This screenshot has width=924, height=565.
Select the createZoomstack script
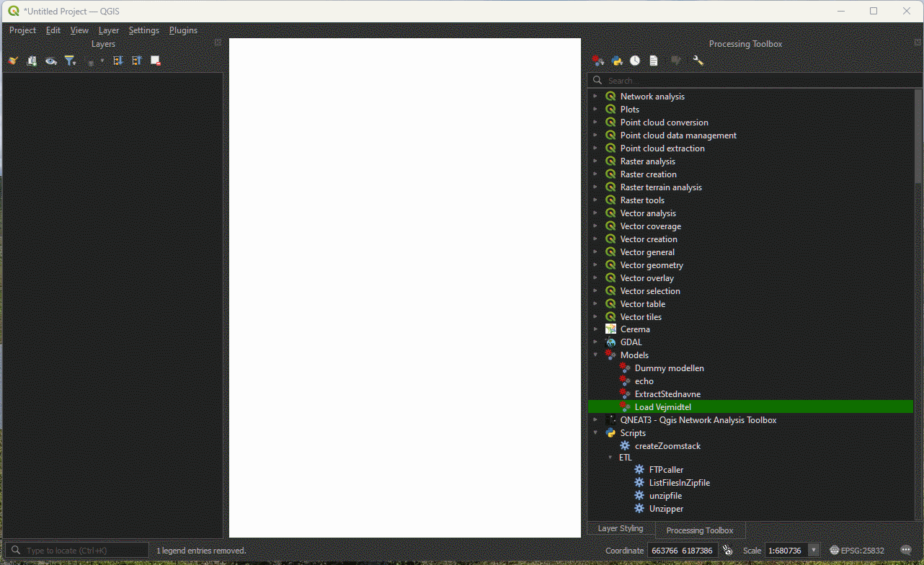click(x=667, y=446)
